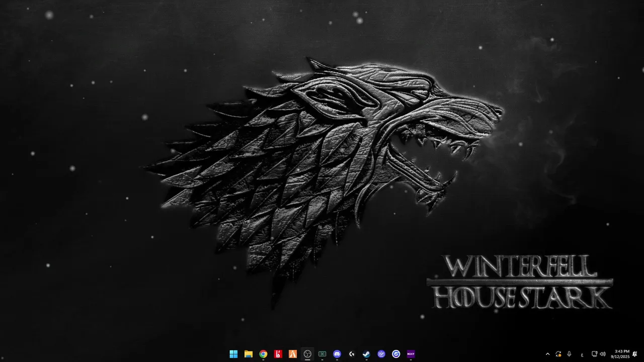Open network settings from the tray icon
Screen dimensions: 644x362
594,354
